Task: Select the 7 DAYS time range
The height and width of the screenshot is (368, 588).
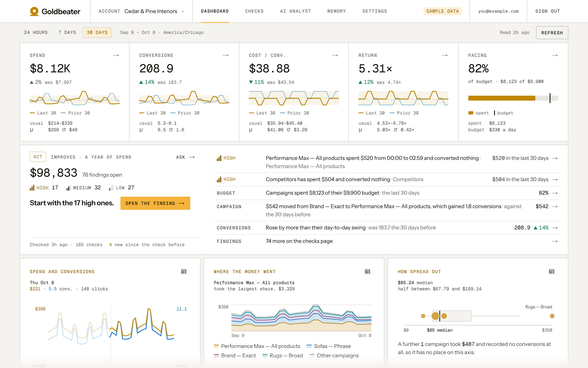Action: (67, 33)
